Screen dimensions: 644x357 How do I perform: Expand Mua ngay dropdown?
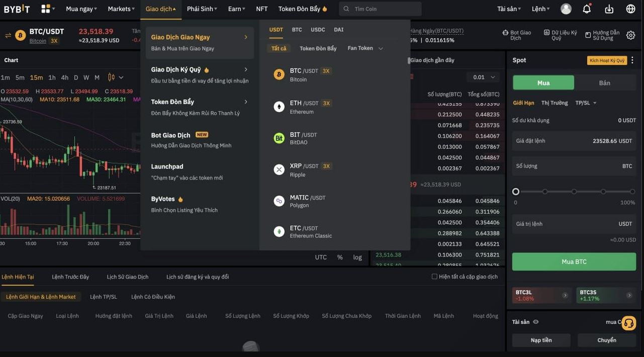81,9
